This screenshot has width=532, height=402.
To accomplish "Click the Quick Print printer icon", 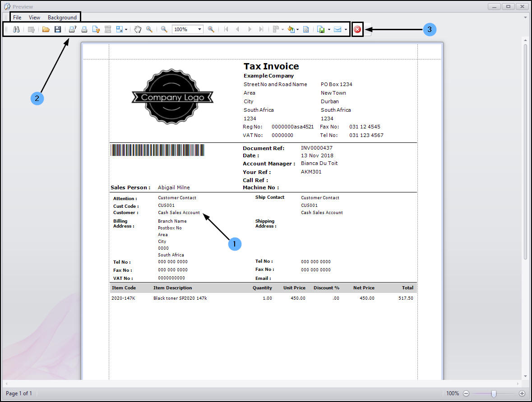I will tap(84, 29).
